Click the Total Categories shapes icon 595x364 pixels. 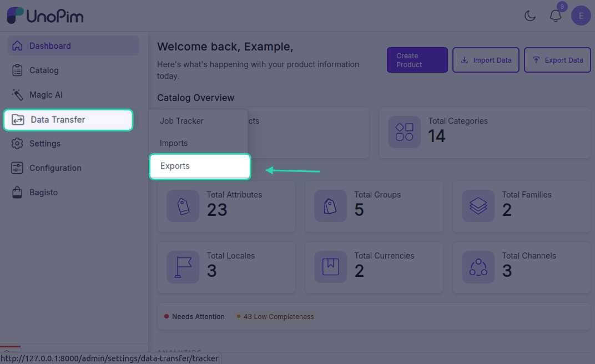404,132
